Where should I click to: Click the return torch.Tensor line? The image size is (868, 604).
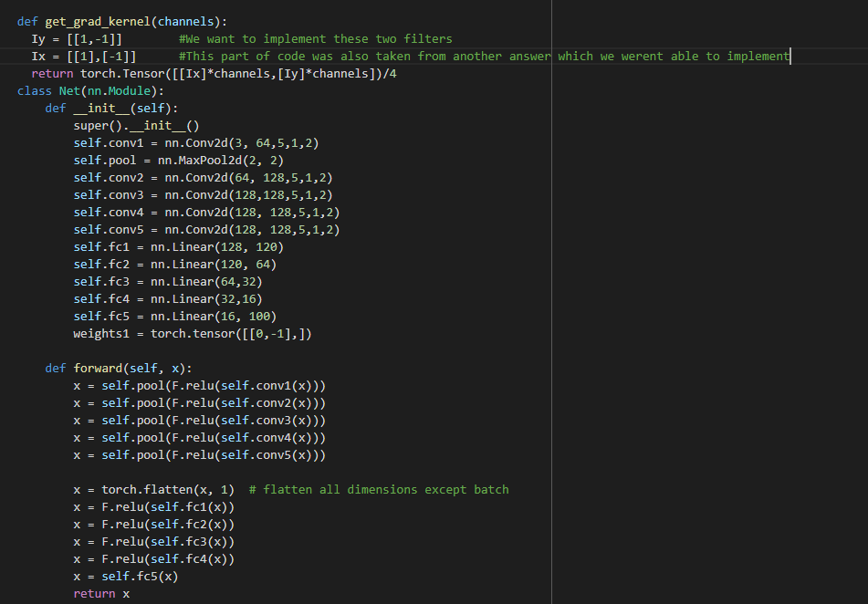[x=214, y=74]
